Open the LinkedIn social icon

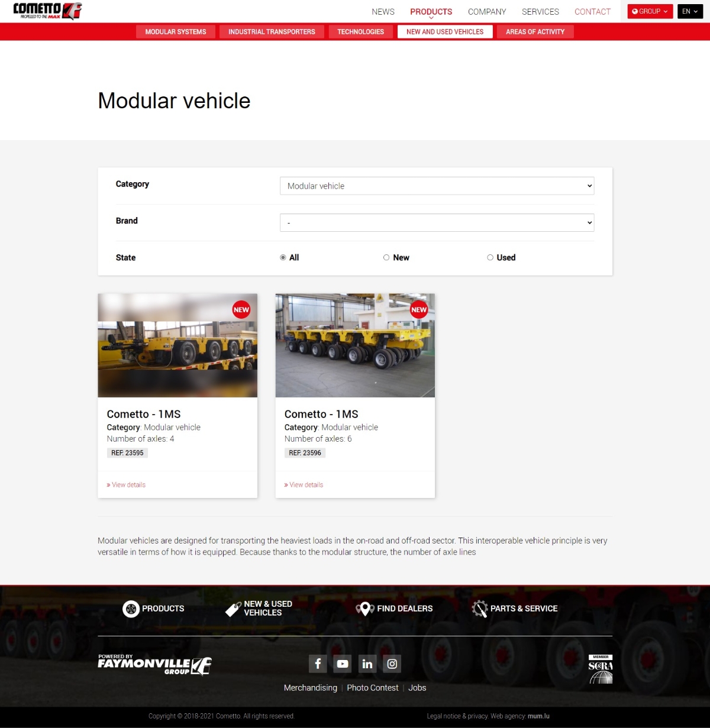367,664
